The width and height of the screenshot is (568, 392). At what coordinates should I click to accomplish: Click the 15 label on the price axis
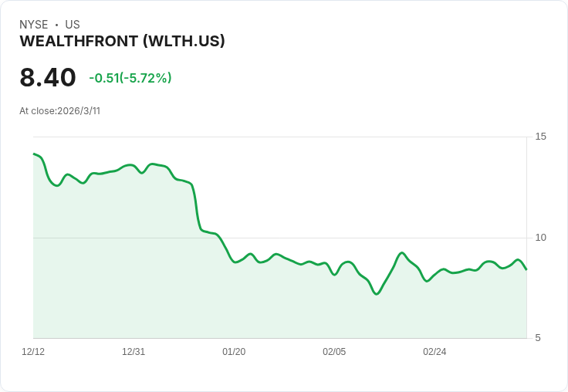(x=540, y=137)
